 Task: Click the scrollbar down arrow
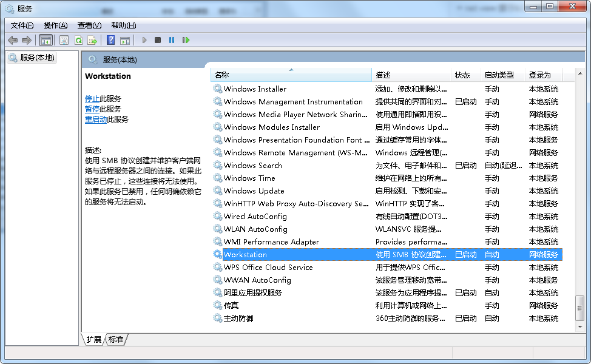579,327
